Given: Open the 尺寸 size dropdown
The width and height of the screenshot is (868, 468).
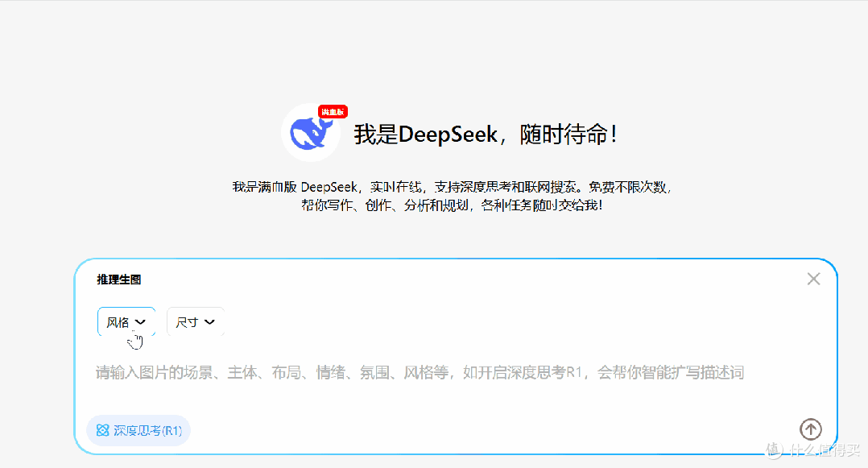Looking at the screenshot, I should coord(196,321).
